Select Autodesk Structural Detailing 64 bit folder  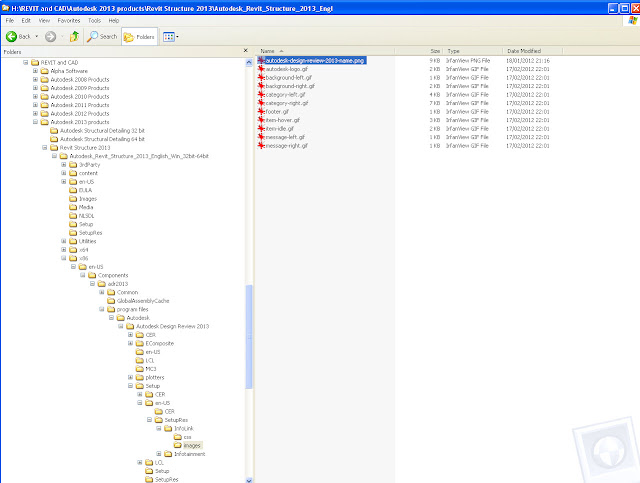tap(102, 139)
